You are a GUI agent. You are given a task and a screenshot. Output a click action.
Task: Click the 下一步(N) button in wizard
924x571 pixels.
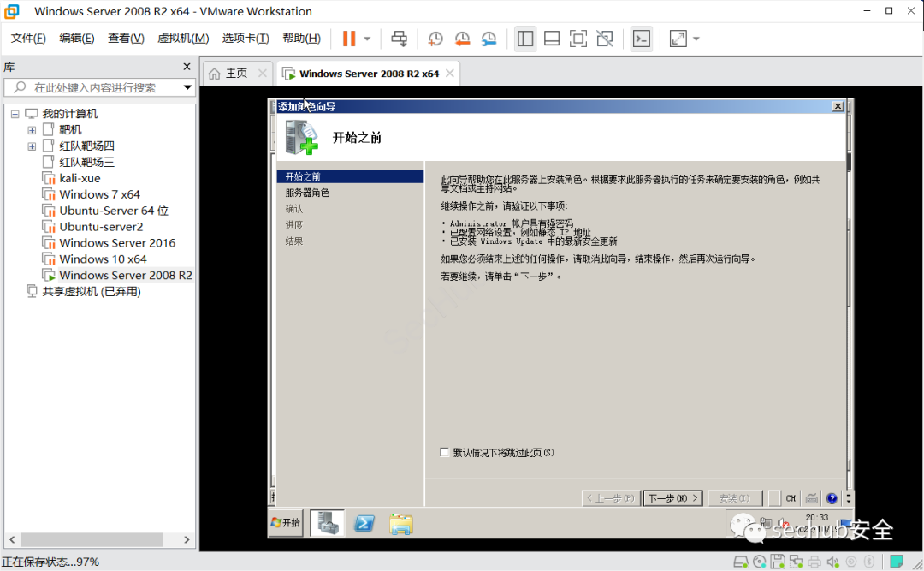pos(672,498)
